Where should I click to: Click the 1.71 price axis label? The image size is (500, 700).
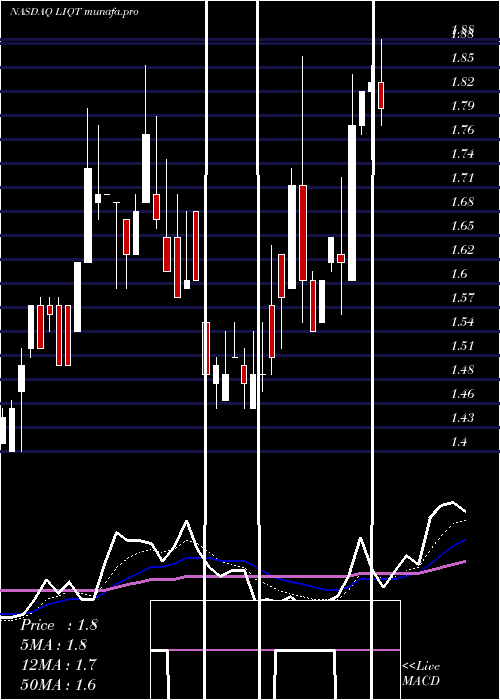tap(462, 178)
